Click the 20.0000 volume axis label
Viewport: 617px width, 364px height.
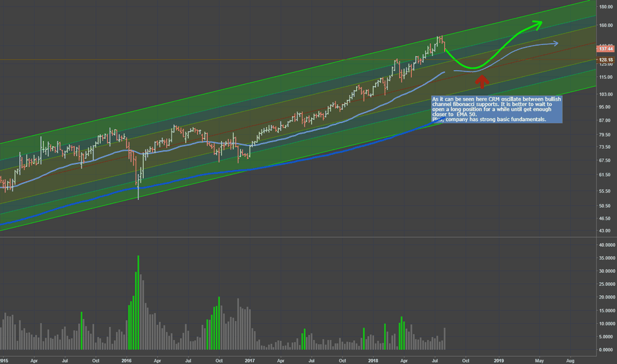[x=607, y=297]
